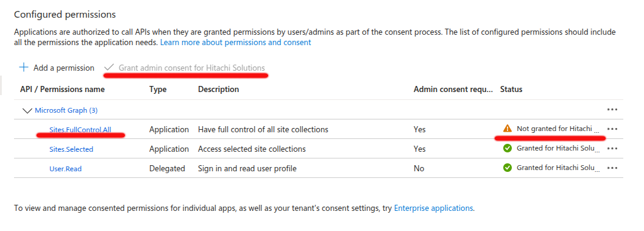Click Grant admin consent for Hitachi Solutions

click(x=185, y=68)
